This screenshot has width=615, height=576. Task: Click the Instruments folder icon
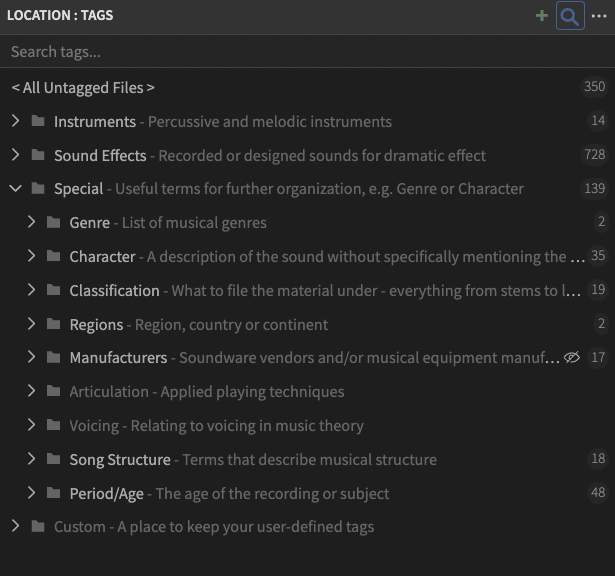click(38, 122)
